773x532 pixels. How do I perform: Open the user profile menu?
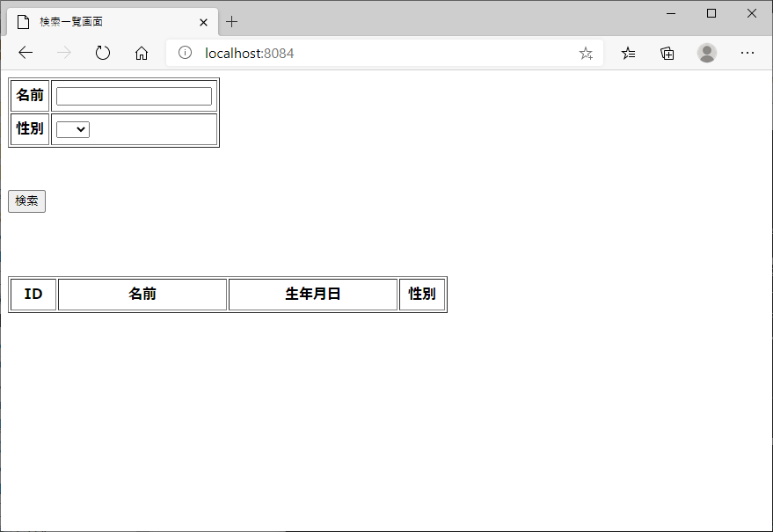point(707,53)
